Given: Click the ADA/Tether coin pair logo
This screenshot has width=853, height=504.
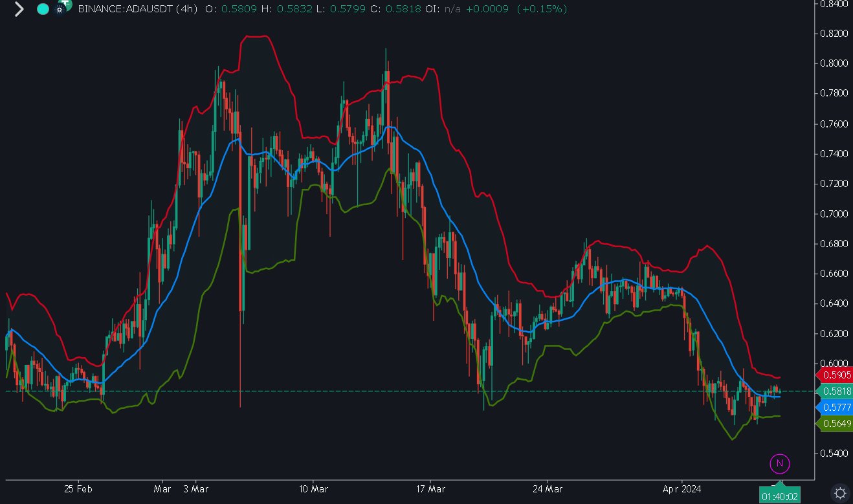Looking at the screenshot, I should [63, 8].
